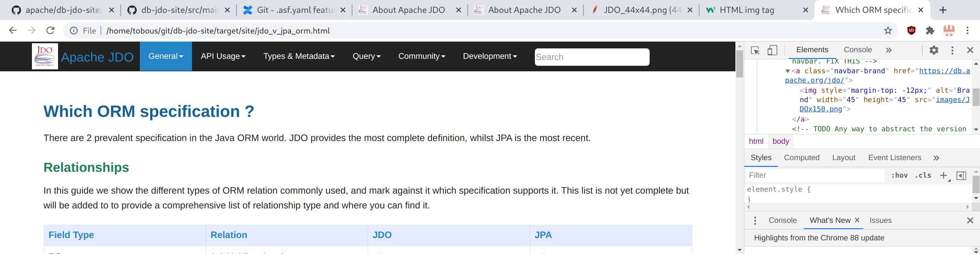The height and width of the screenshot is (254, 980).
Task: Close DevTools with the X icon
Action: click(x=970, y=50)
